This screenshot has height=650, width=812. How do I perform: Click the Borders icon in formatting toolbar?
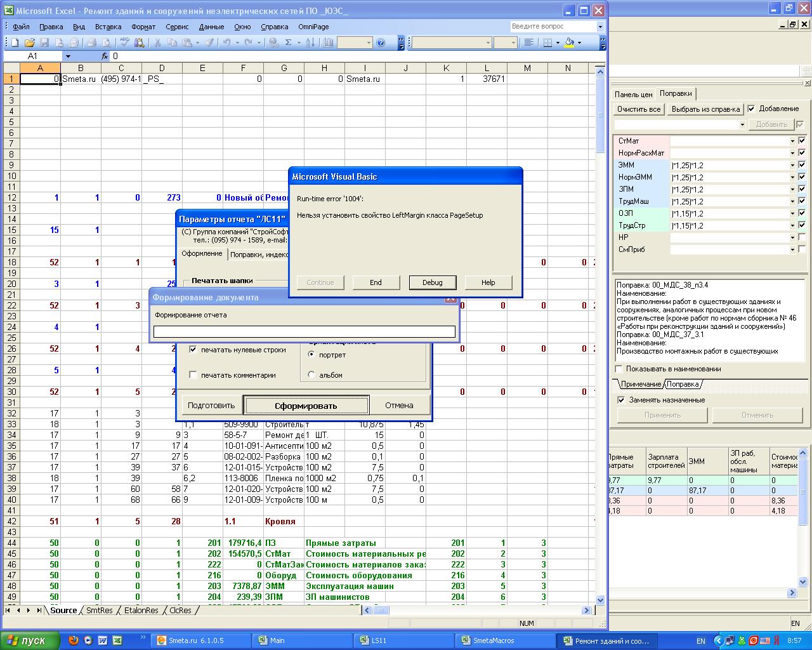pyautogui.click(x=547, y=43)
